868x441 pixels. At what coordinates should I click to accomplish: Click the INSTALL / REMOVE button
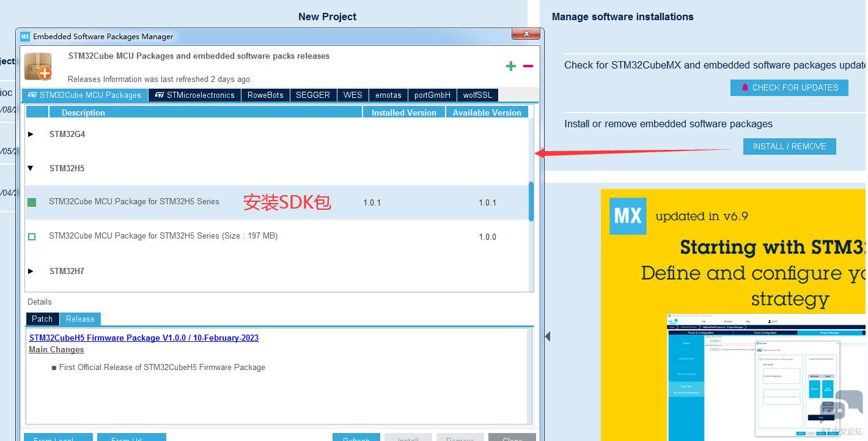click(789, 146)
